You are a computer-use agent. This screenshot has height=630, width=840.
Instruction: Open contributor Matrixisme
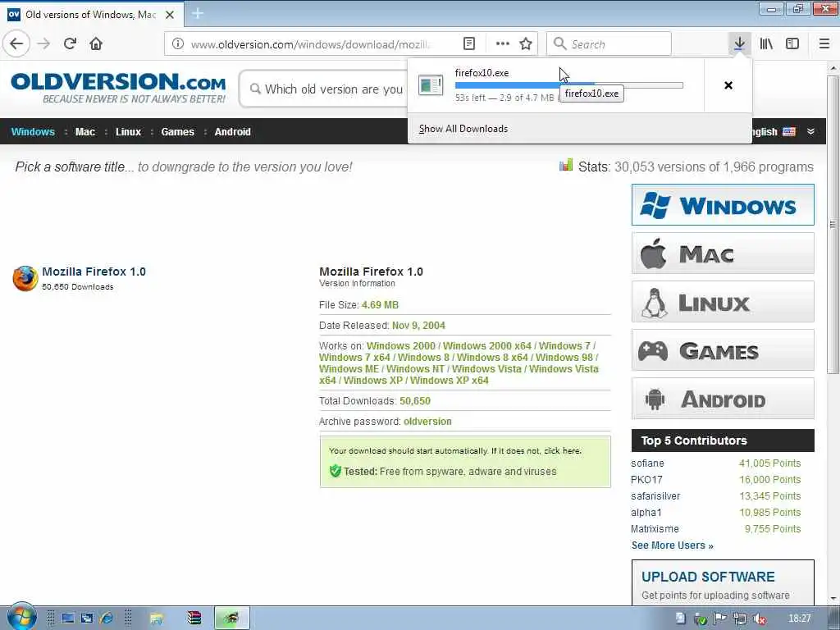(x=655, y=529)
